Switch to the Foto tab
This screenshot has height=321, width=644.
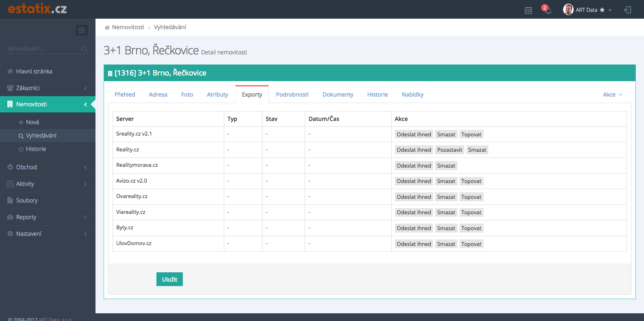(187, 95)
